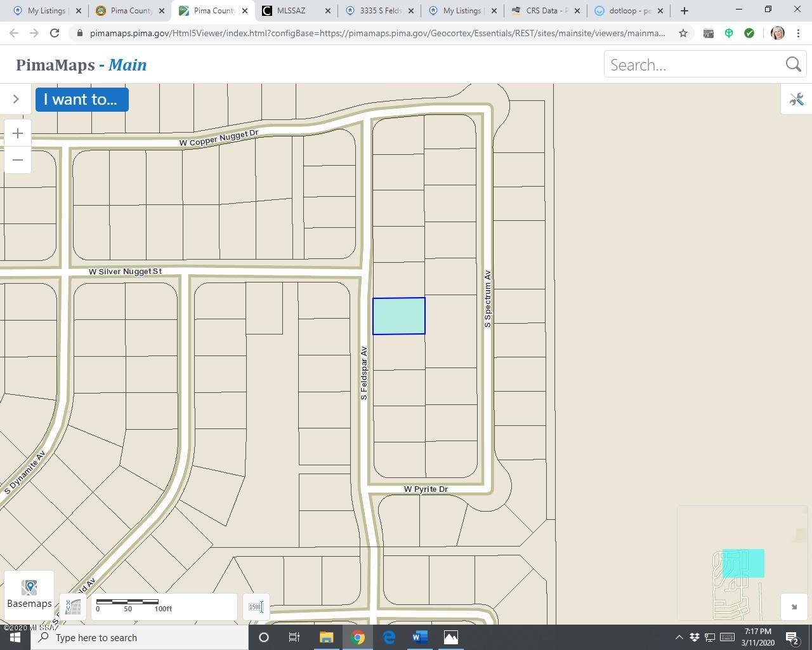Click the site padlock icon in address bar
This screenshot has height=650, width=812.
point(80,33)
